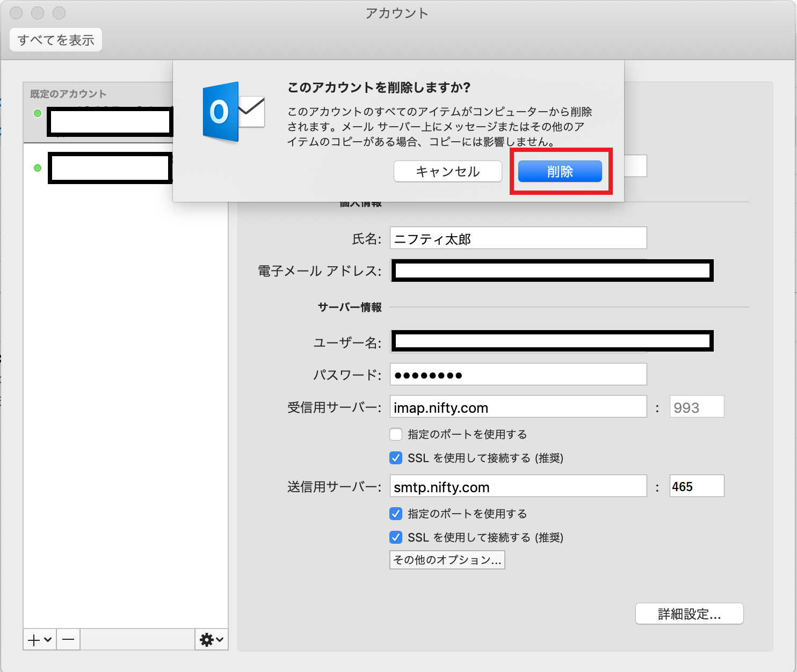Click the minus remove account button

pyautogui.click(x=68, y=640)
